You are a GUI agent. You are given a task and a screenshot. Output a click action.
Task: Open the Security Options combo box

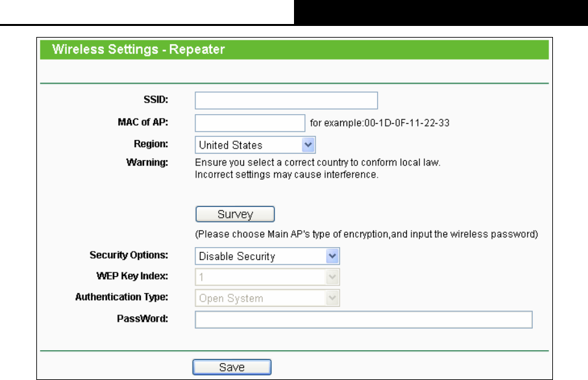(267, 256)
